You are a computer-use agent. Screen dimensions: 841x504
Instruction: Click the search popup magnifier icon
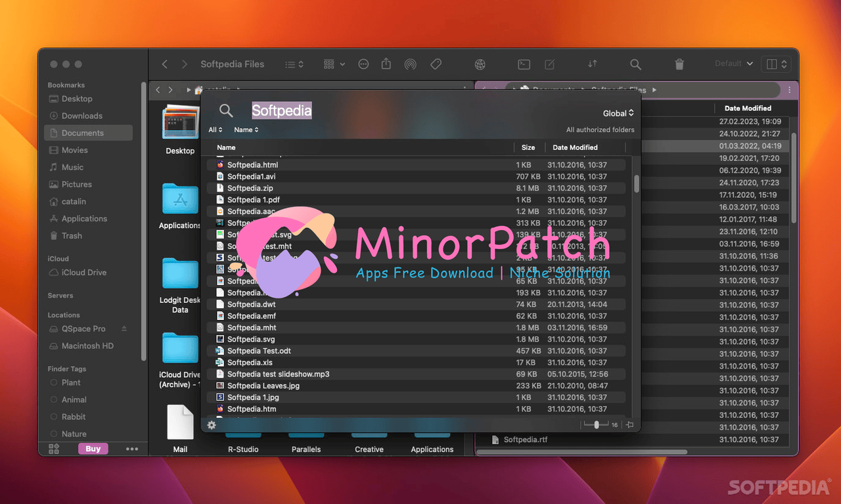pos(226,110)
